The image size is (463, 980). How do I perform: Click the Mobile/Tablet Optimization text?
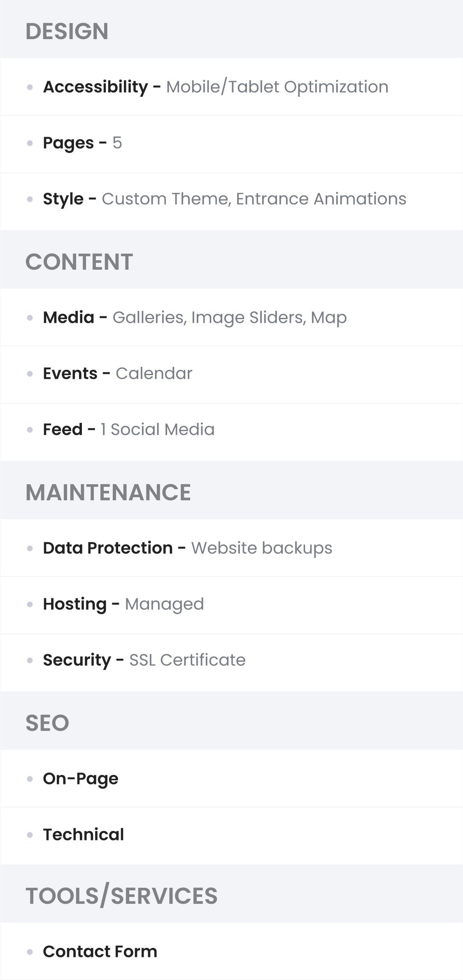coord(277,87)
